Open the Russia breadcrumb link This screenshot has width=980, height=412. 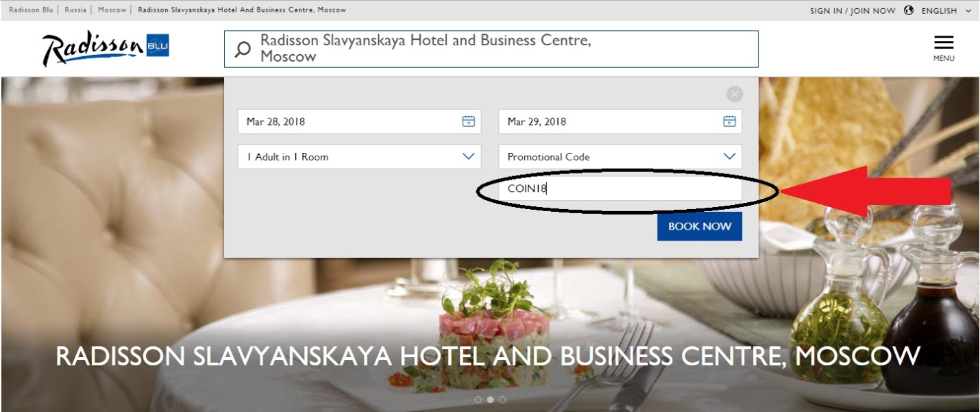75,10
